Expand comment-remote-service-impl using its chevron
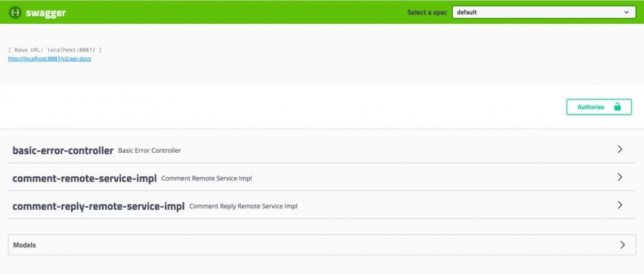Image resolution: width=644 pixels, height=274 pixels. pos(620,177)
